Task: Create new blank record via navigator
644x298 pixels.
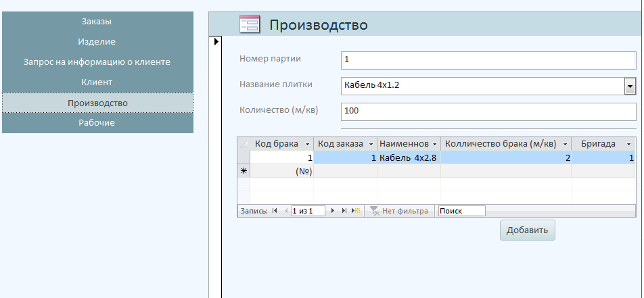Action: point(356,211)
